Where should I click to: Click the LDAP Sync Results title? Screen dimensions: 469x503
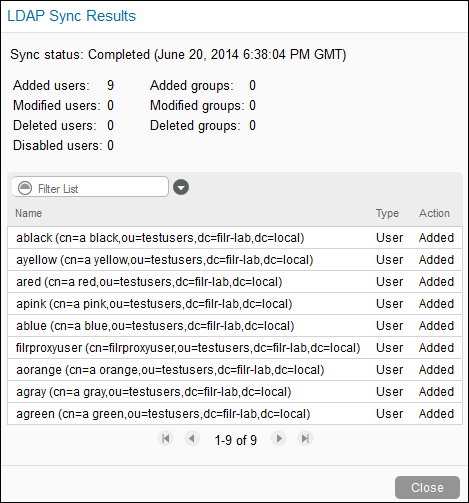pyautogui.click(x=72, y=16)
